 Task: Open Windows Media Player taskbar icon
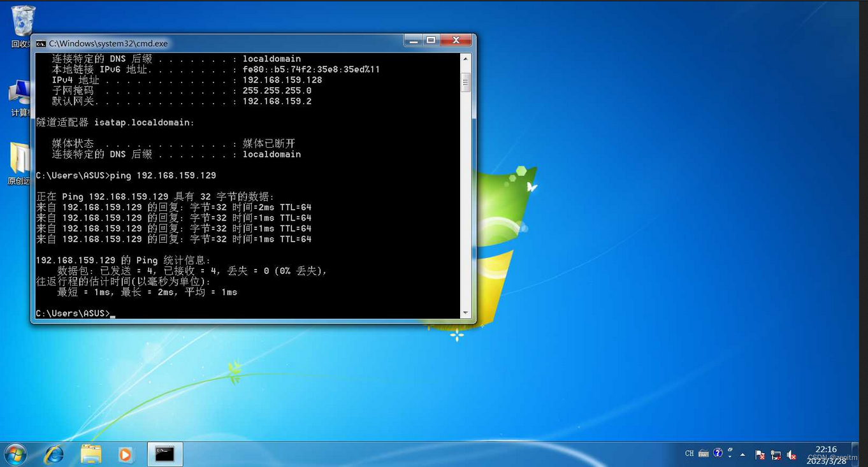pos(126,454)
